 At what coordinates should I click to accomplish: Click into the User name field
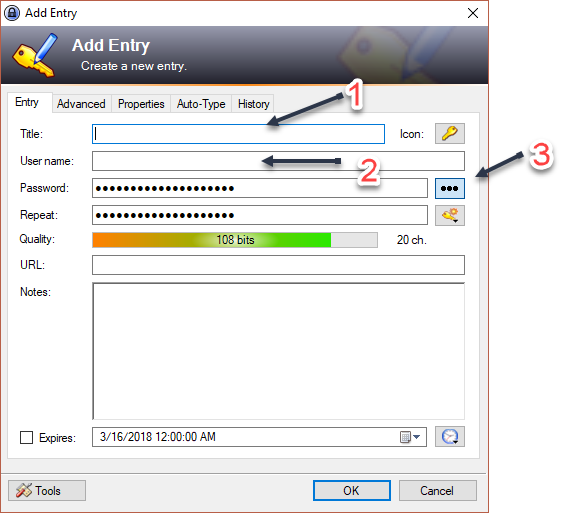click(278, 161)
